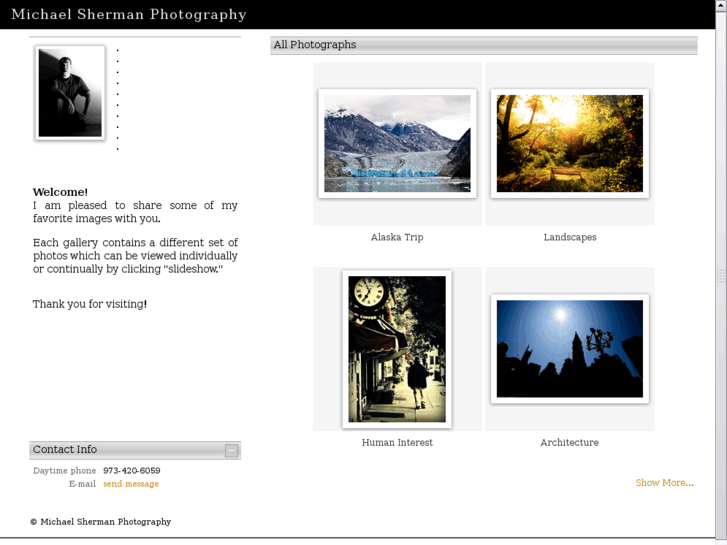Click the "Contact Info" header title
Image resolution: width=727 pixels, height=545 pixels.
[65, 450]
